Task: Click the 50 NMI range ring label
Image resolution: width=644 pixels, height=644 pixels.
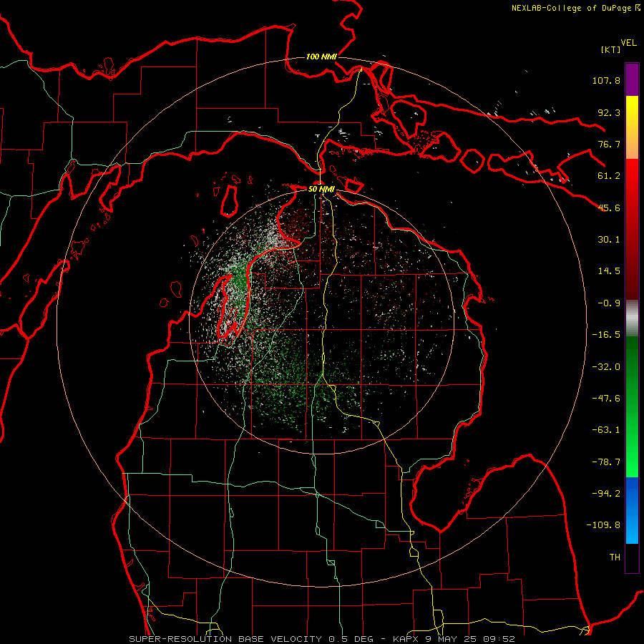Action: click(321, 189)
